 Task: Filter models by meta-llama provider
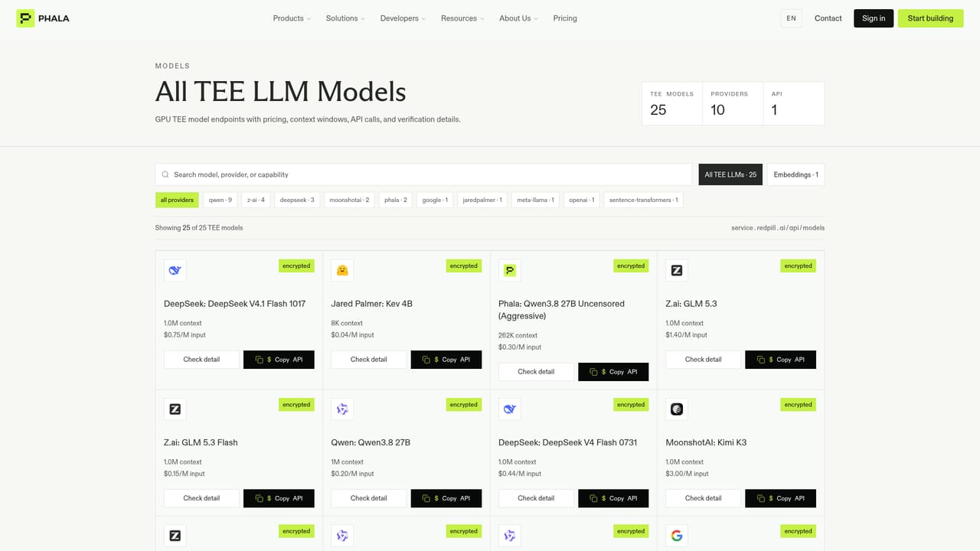(535, 201)
